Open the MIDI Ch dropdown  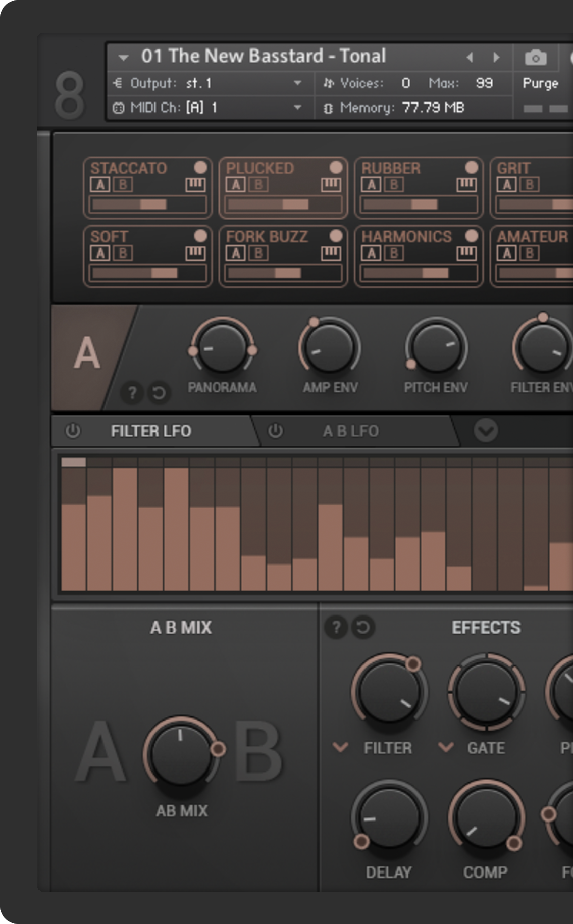pyautogui.click(x=297, y=107)
